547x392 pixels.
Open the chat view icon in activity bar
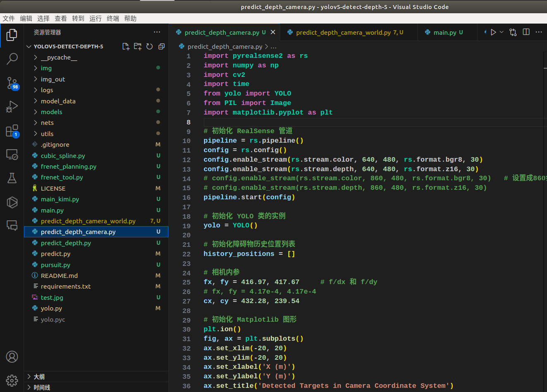tap(12, 225)
